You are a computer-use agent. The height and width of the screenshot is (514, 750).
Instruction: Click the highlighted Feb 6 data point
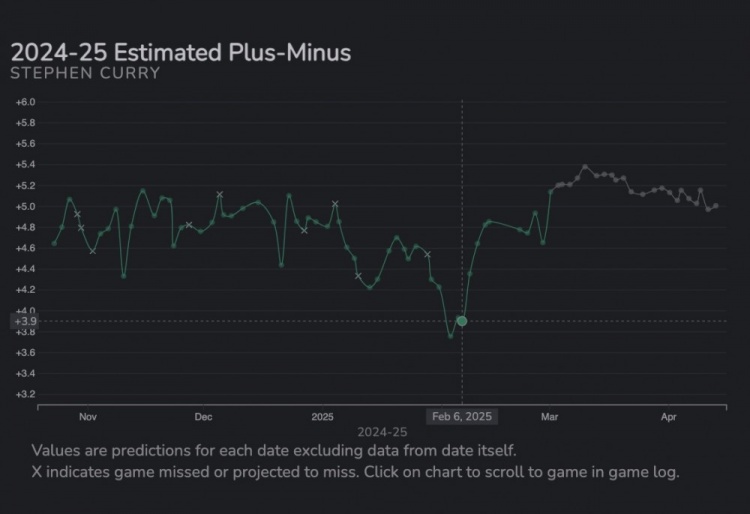[x=461, y=321]
